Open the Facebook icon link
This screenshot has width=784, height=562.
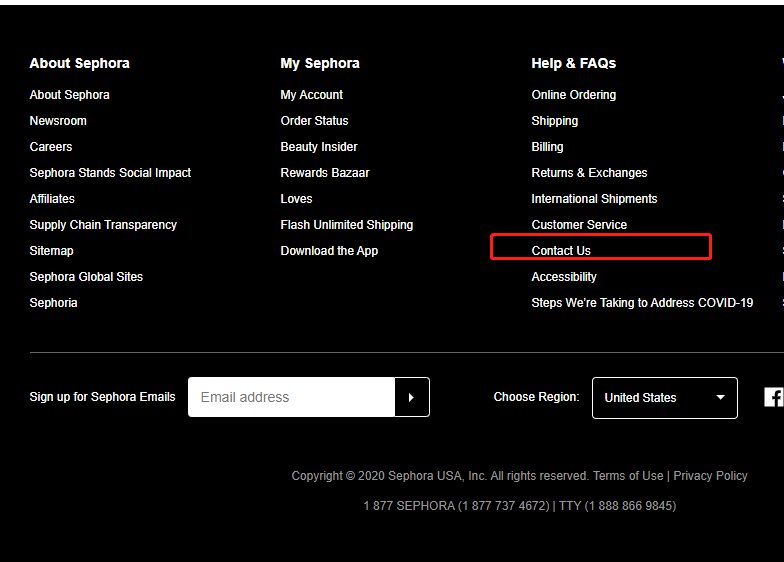[x=774, y=398]
